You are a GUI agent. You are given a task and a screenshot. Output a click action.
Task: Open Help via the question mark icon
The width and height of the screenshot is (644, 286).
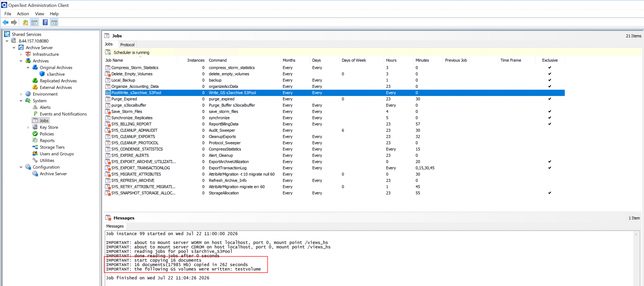[x=45, y=22]
